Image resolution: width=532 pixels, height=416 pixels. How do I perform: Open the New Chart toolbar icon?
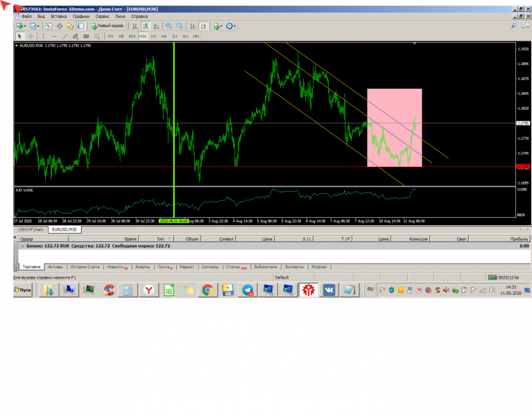coord(19,26)
